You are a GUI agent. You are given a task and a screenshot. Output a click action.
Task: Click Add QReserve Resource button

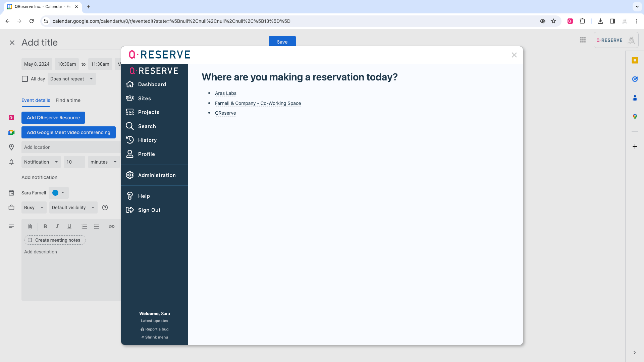click(53, 118)
